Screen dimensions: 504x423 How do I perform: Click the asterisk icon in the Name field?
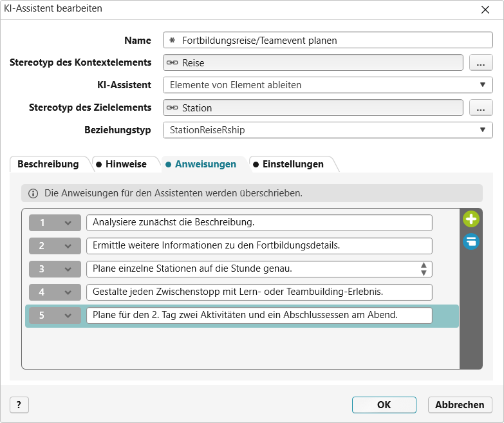(x=173, y=40)
